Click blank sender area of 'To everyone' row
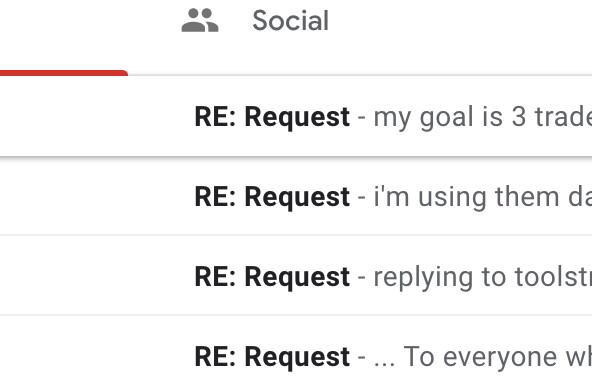The width and height of the screenshot is (592, 392). click(x=94, y=356)
